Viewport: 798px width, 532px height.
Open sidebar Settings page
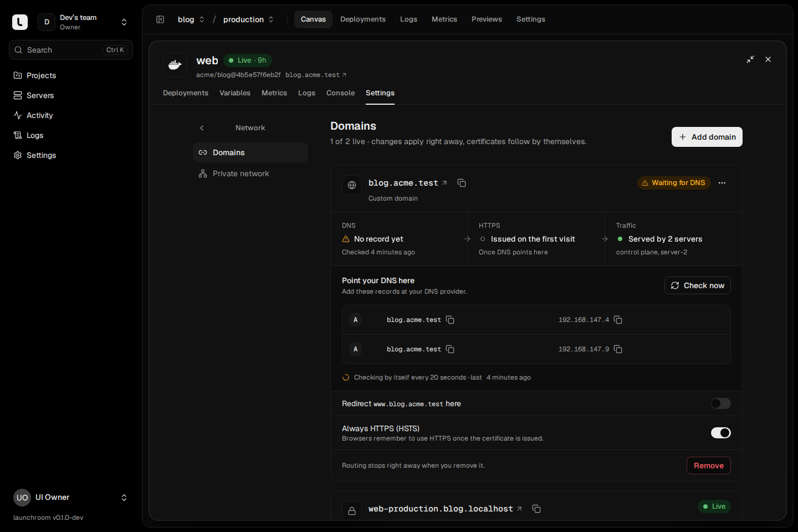71,155
